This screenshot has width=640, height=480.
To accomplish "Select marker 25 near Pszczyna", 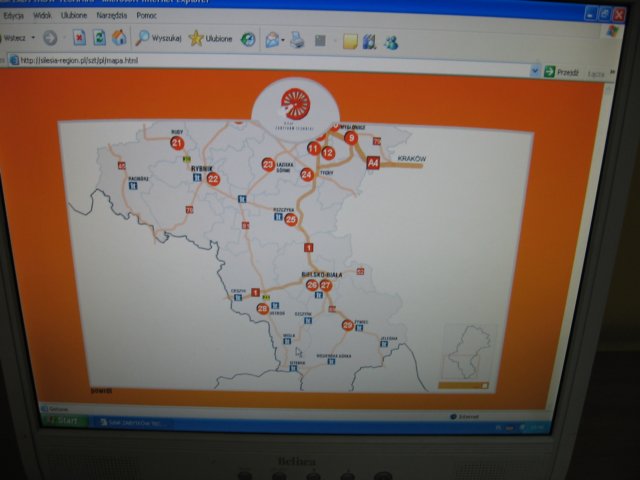I will (291, 219).
